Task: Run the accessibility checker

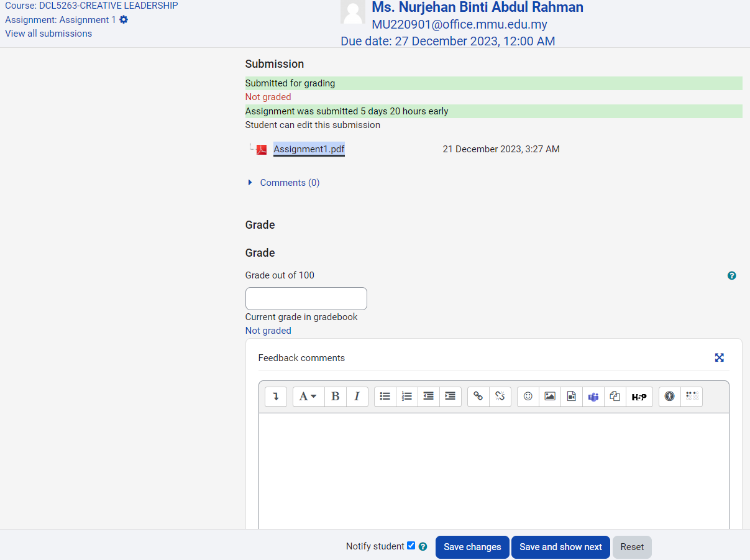Action: 669,397
